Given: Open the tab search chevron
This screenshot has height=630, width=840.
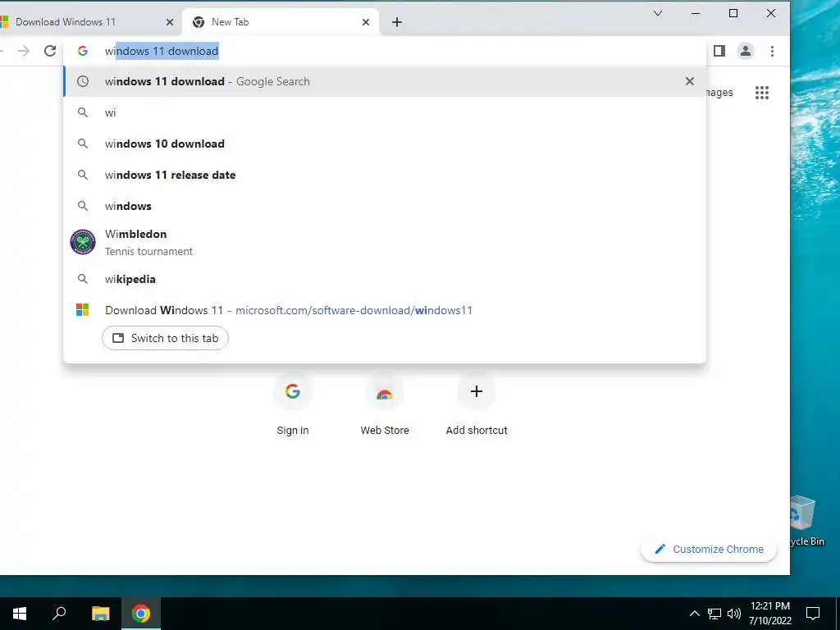Looking at the screenshot, I should 658,13.
